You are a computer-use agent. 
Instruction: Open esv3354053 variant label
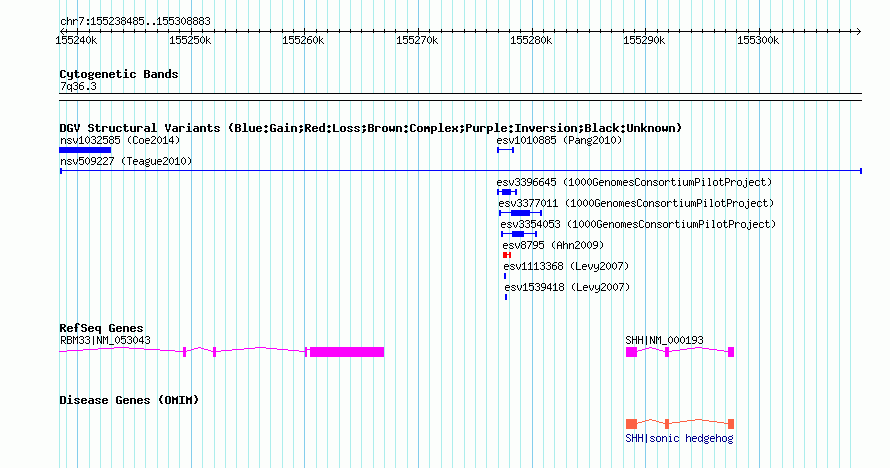pos(638,224)
